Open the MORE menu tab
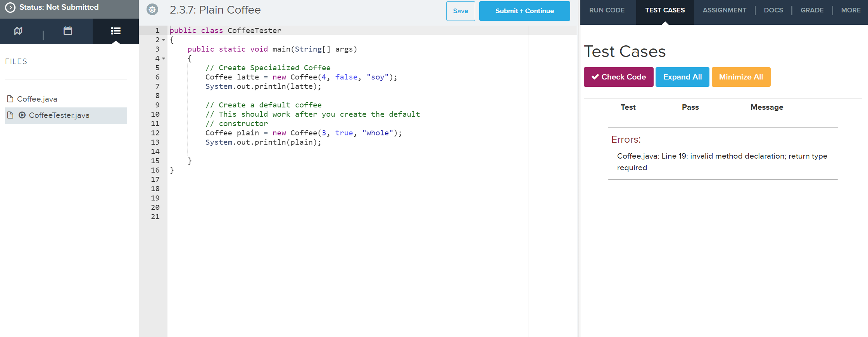The image size is (868, 337). point(851,10)
